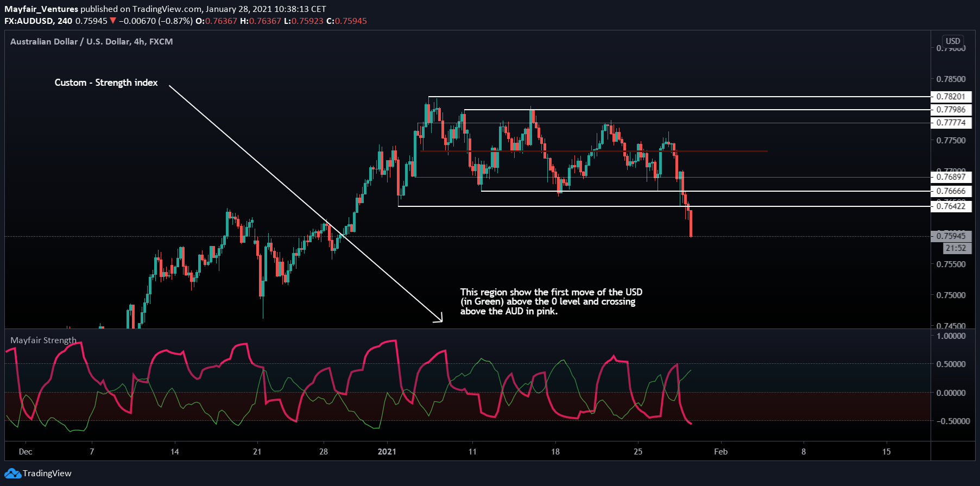Screen dimensions: 980x486
Task: Select the 0.78201 price level label
Action: [951, 97]
